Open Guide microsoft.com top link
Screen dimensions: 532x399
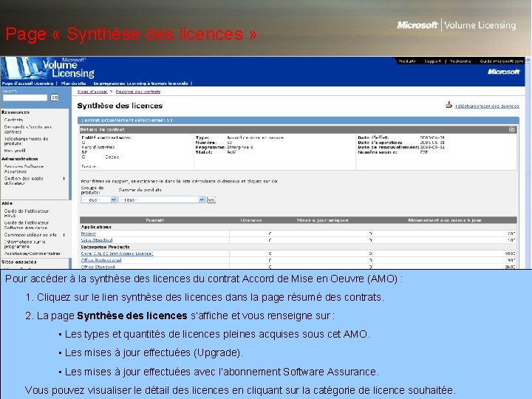coord(502,61)
